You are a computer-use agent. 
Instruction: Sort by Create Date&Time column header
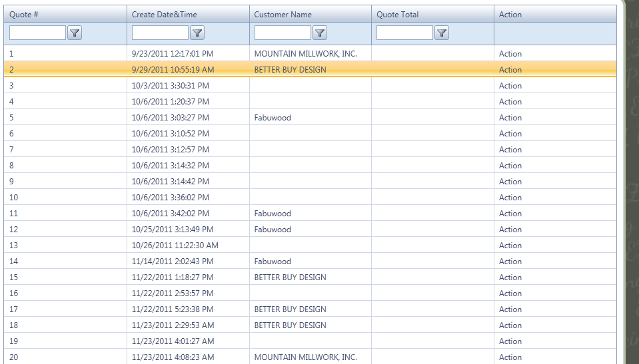164,15
